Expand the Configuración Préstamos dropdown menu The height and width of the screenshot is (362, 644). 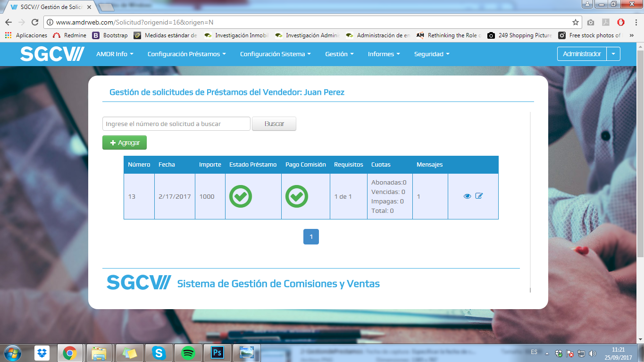(187, 54)
